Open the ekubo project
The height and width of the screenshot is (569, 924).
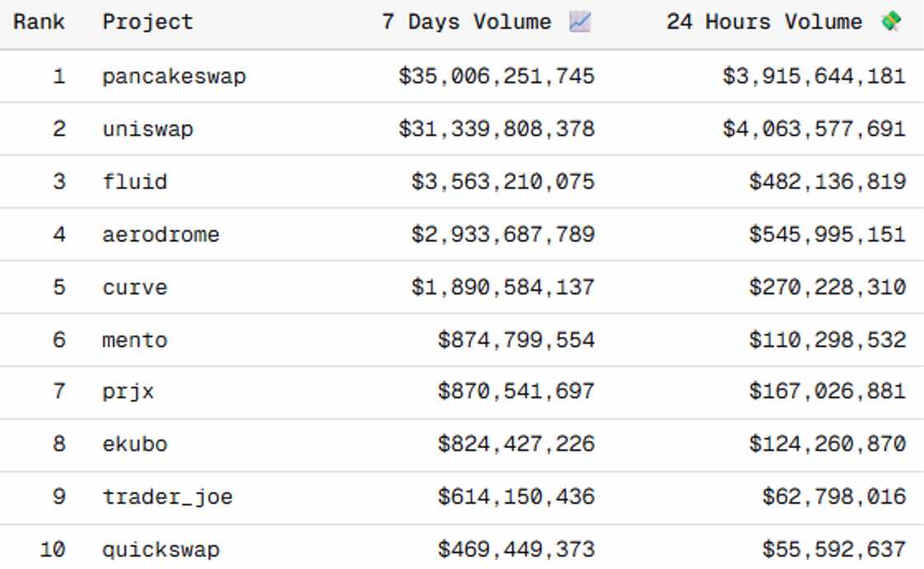[x=134, y=444]
